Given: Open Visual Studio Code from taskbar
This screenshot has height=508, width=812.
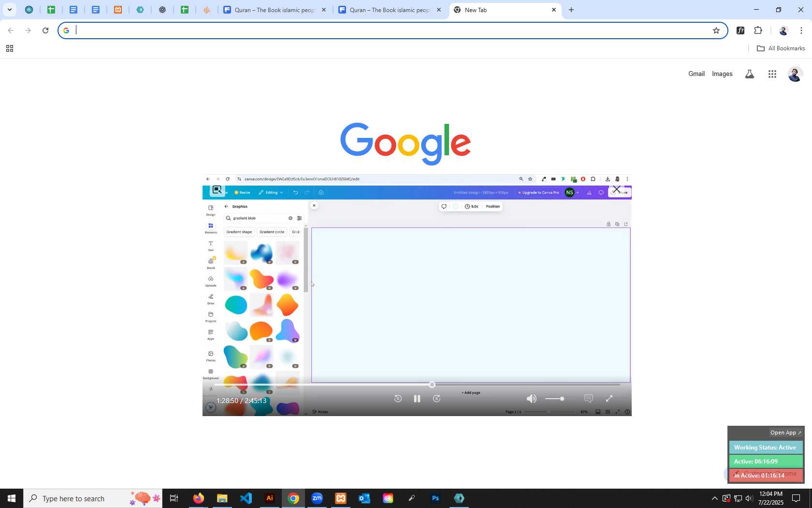Looking at the screenshot, I should click(x=246, y=498).
